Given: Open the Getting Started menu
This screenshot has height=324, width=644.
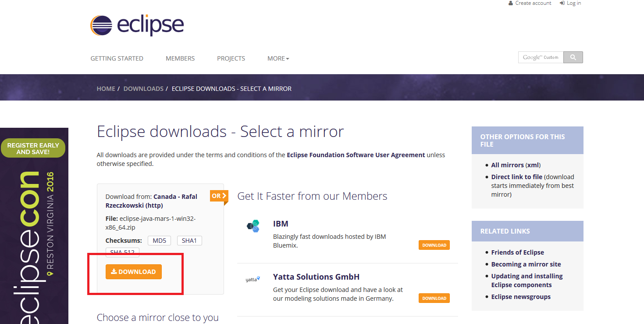Looking at the screenshot, I should pos(117,58).
